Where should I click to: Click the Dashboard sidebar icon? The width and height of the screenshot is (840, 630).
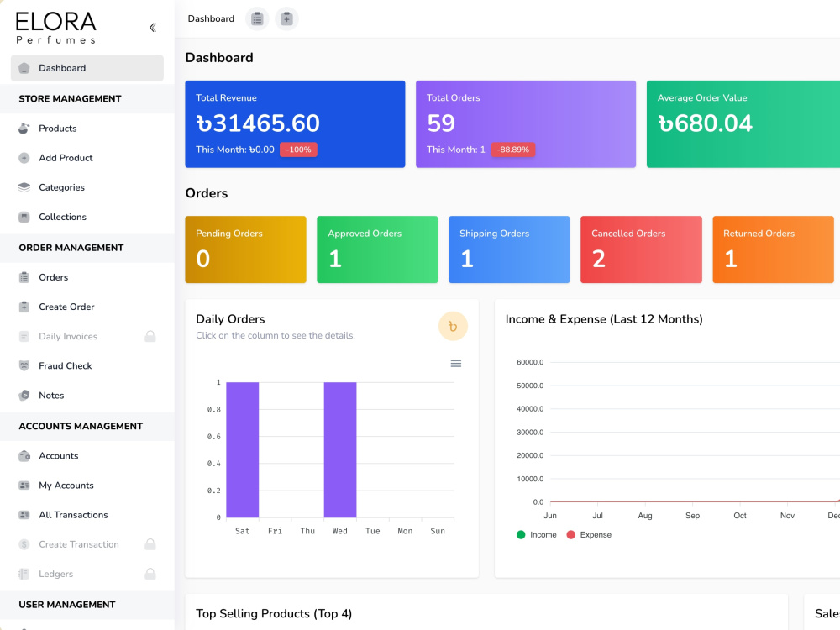[x=24, y=68]
